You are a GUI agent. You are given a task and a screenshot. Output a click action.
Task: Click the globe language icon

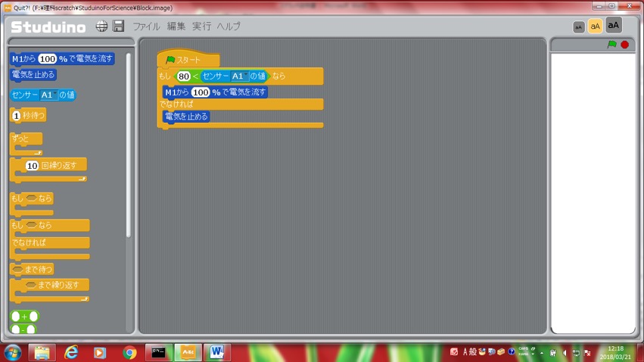tap(101, 27)
